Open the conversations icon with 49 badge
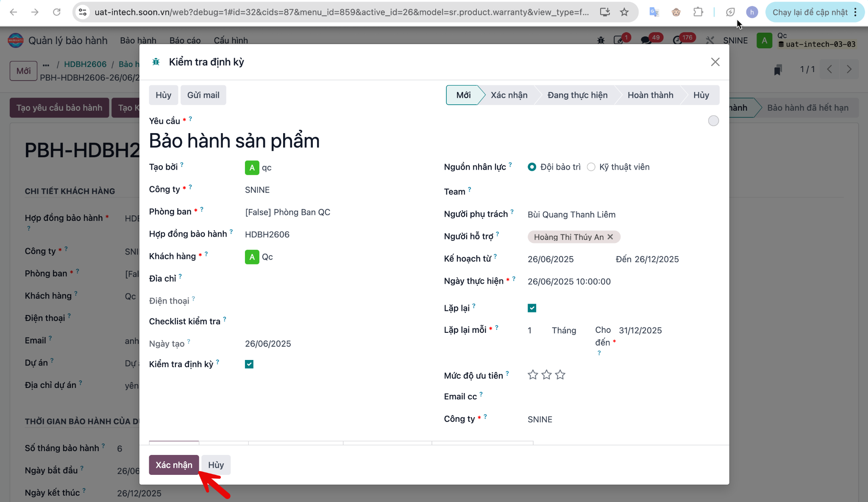The height and width of the screenshot is (502, 868). [x=647, y=40]
